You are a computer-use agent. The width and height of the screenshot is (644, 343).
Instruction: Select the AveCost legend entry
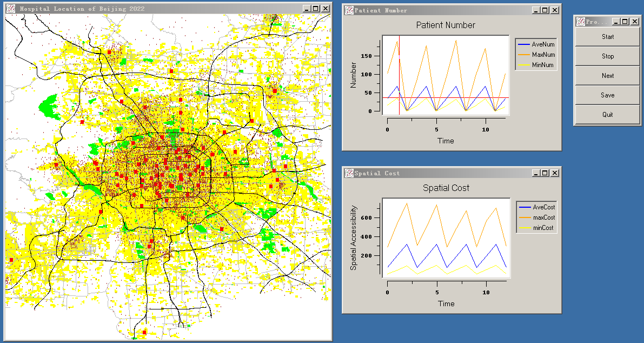pos(543,207)
